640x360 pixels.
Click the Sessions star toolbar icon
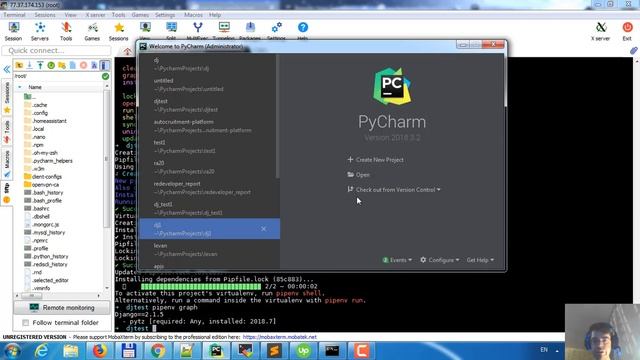(119, 31)
